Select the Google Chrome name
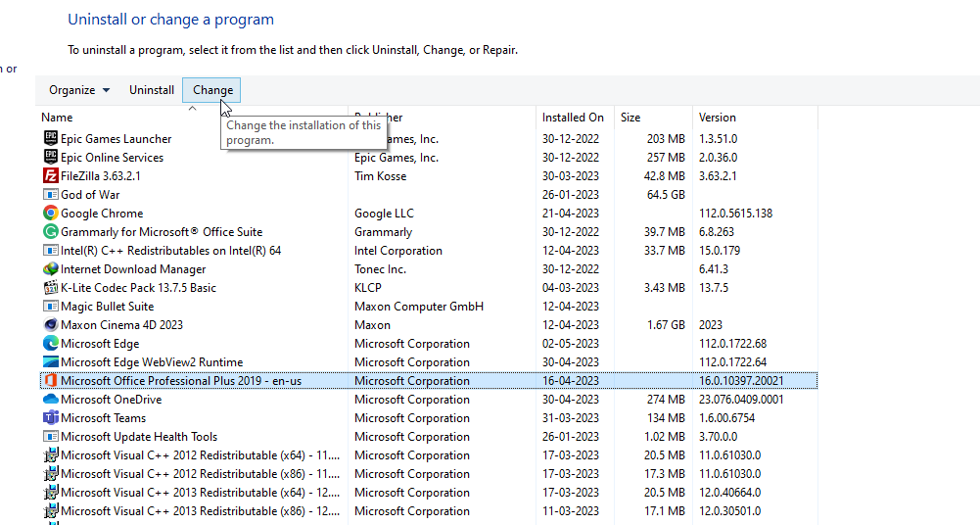The width and height of the screenshot is (980, 525). pyautogui.click(x=102, y=214)
